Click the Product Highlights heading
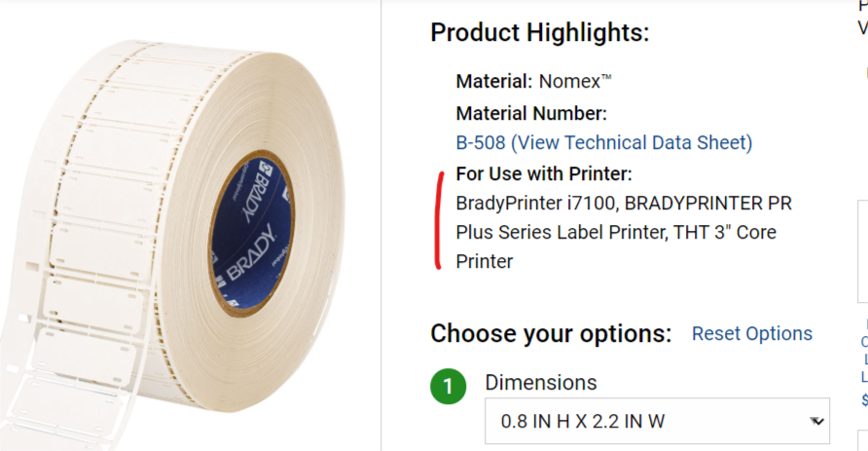Image resolution: width=868 pixels, height=451 pixels. (539, 33)
